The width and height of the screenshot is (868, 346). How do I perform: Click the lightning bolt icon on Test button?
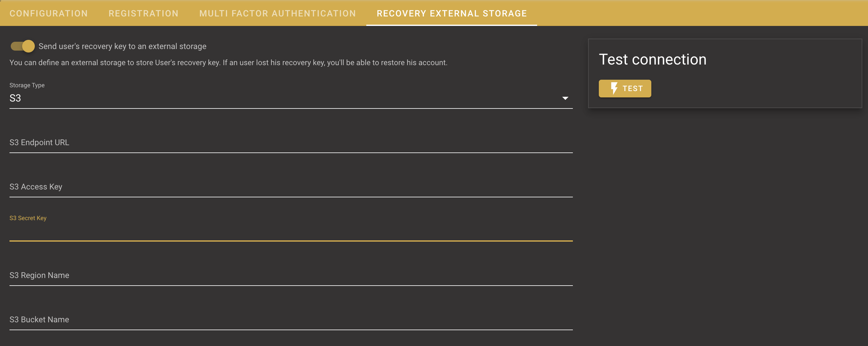coord(614,88)
